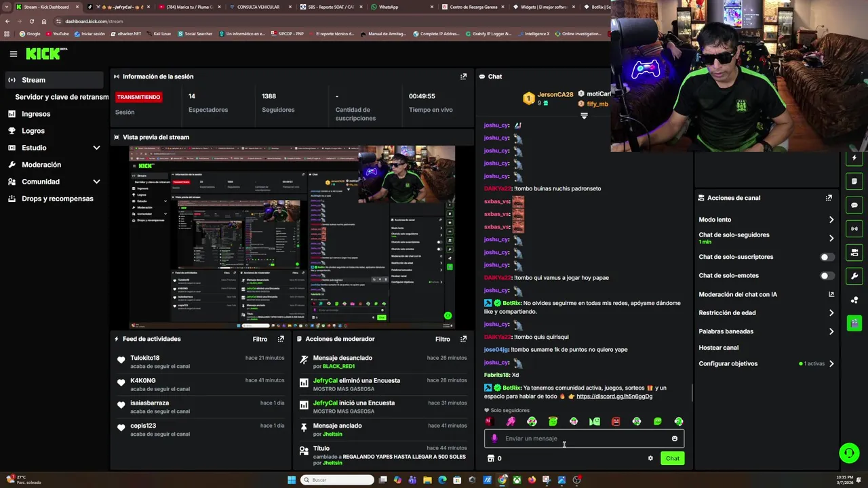The image size is (868, 488).
Task: Click Tulokito18 in activity feed
Action: click(145, 358)
